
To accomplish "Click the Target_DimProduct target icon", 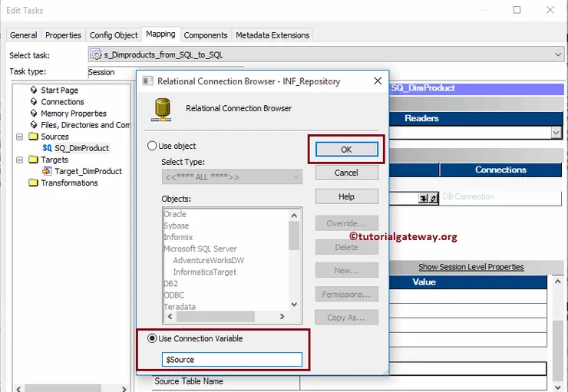I will pos(47,171).
